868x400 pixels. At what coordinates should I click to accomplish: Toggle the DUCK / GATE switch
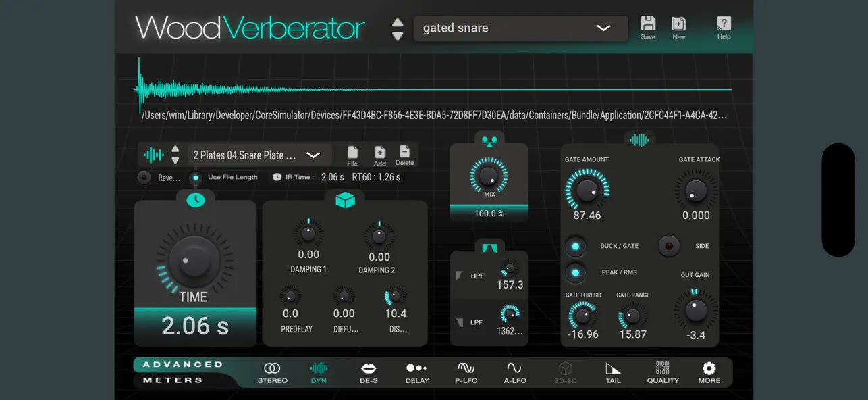coord(576,247)
